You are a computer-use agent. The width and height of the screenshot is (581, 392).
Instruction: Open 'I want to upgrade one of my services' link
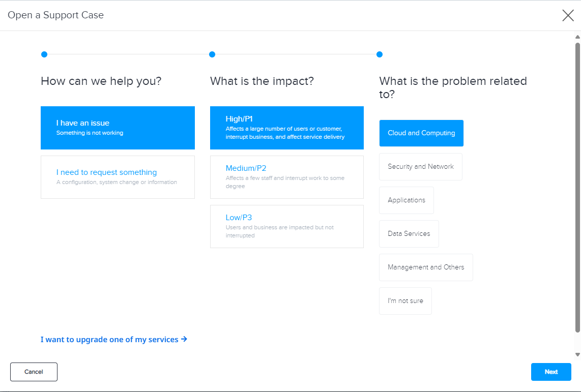pos(114,340)
